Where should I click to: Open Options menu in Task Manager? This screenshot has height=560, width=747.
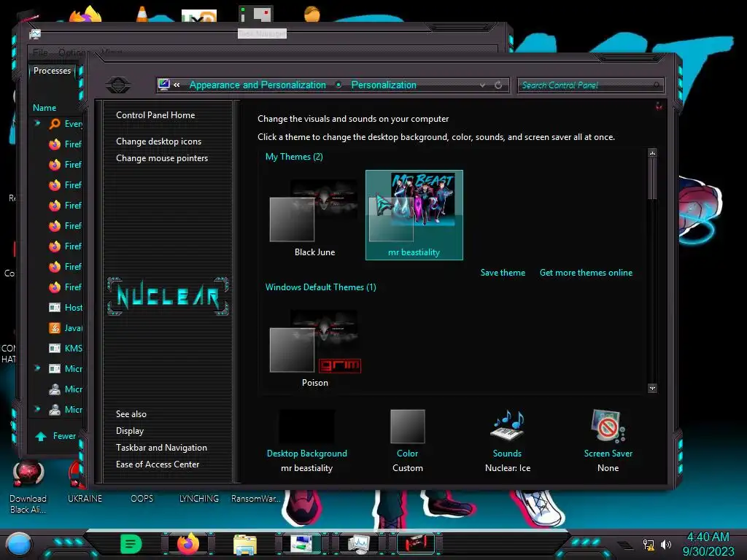[x=74, y=52]
